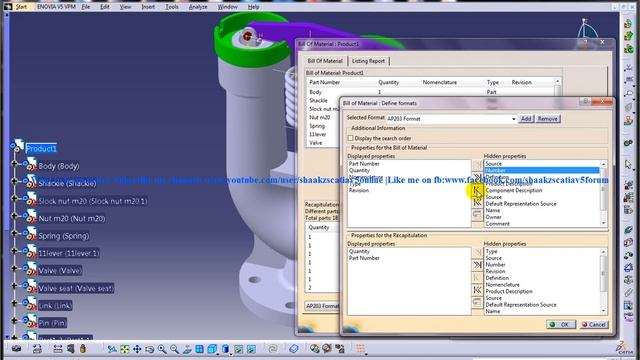This screenshot has width=640, height=360.
Task: Click the Normal View icon
Action: [x=187, y=349]
